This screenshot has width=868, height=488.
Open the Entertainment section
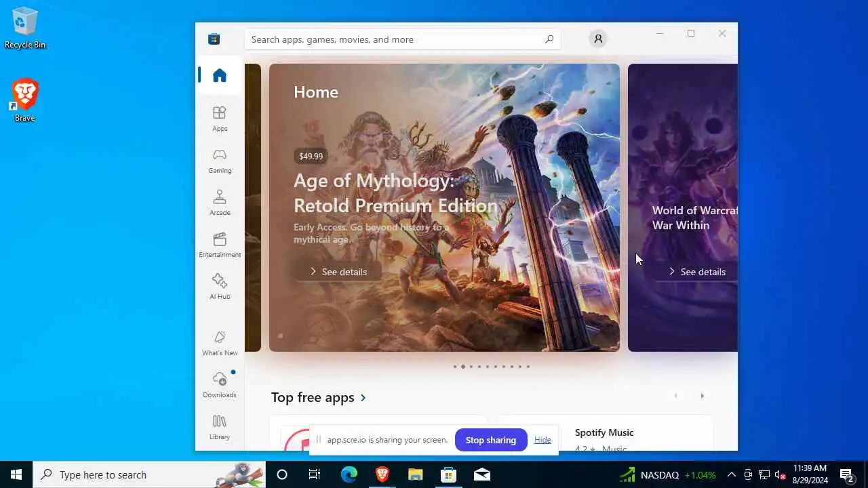pyautogui.click(x=220, y=245)
